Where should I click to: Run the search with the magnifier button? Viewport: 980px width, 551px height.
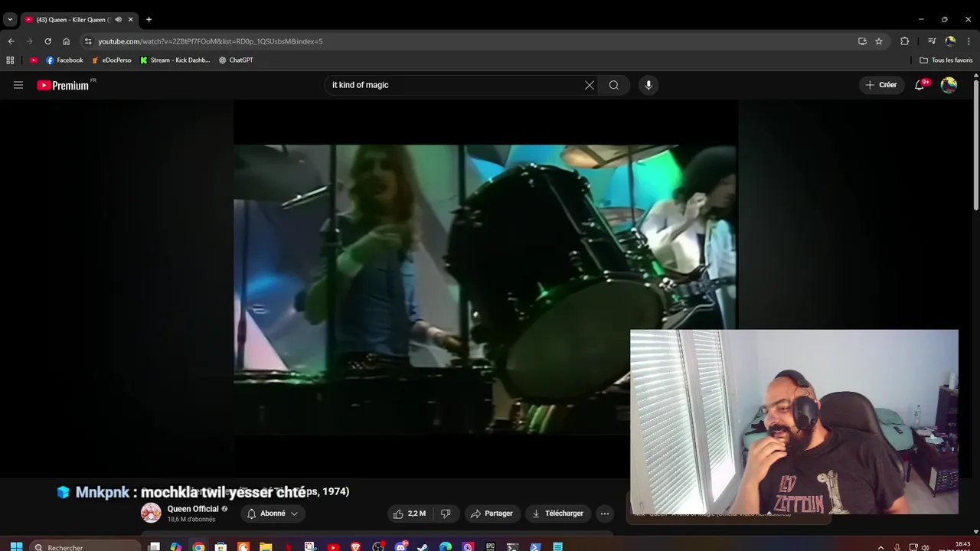click(614, 85)
